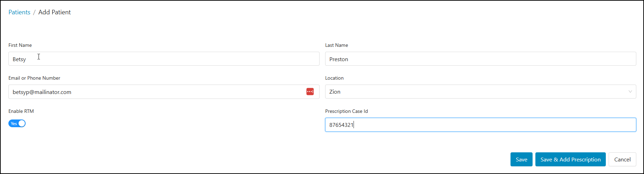Click the Enable RTM label text
This screenshot has height=174, width=644.
point(21,111)
